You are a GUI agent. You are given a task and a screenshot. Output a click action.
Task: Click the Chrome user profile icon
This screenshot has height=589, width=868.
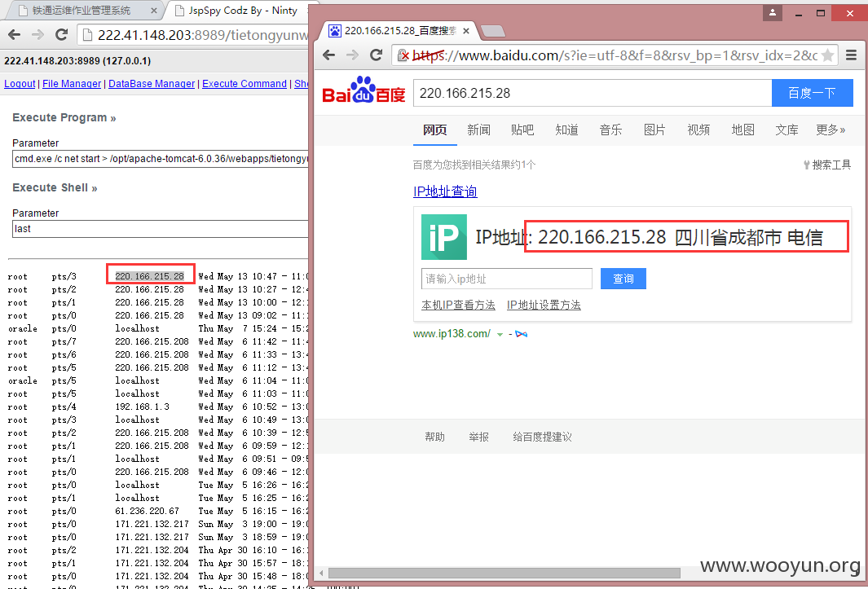pyautogui.click(x=772, y=13)
